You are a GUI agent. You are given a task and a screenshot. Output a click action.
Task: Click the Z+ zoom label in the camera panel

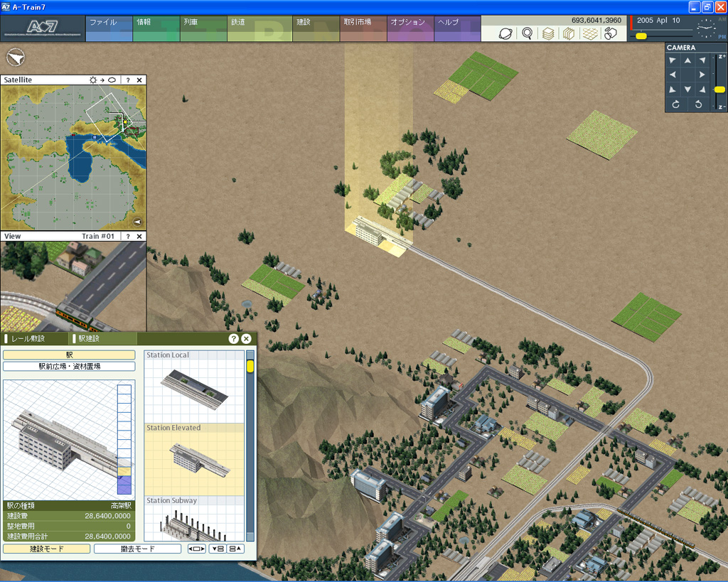point(722,56)
